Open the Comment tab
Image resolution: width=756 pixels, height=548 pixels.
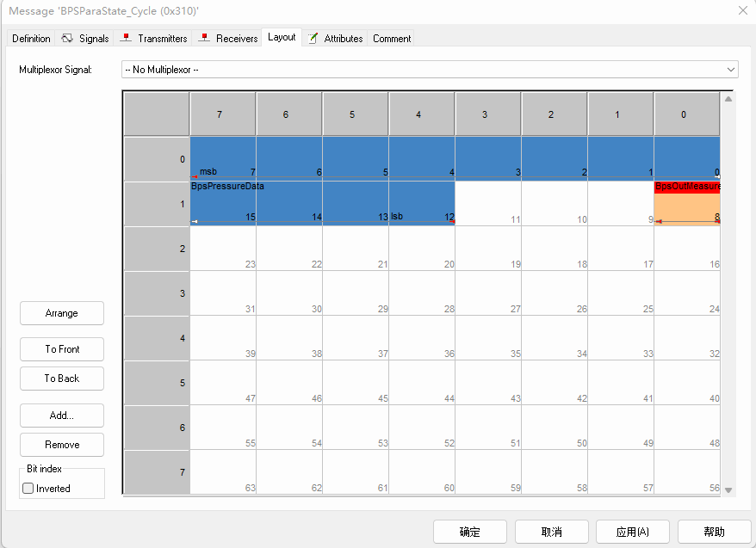pos(392,39)
